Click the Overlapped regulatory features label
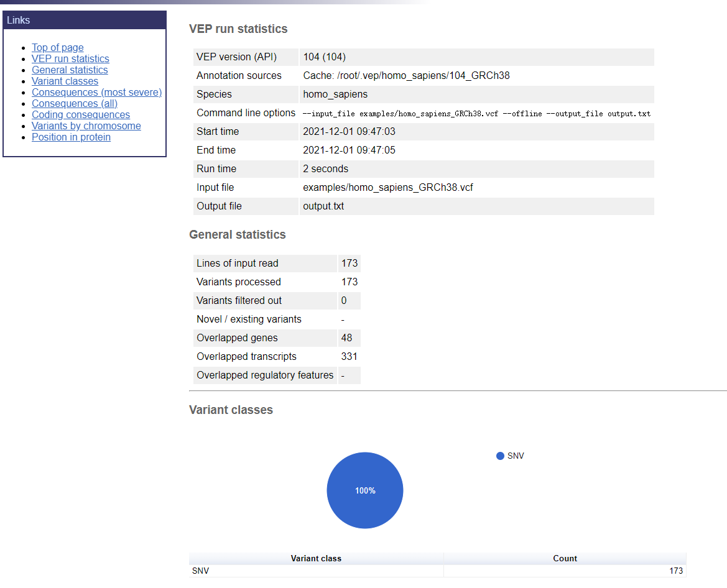 tap(265, 375)
